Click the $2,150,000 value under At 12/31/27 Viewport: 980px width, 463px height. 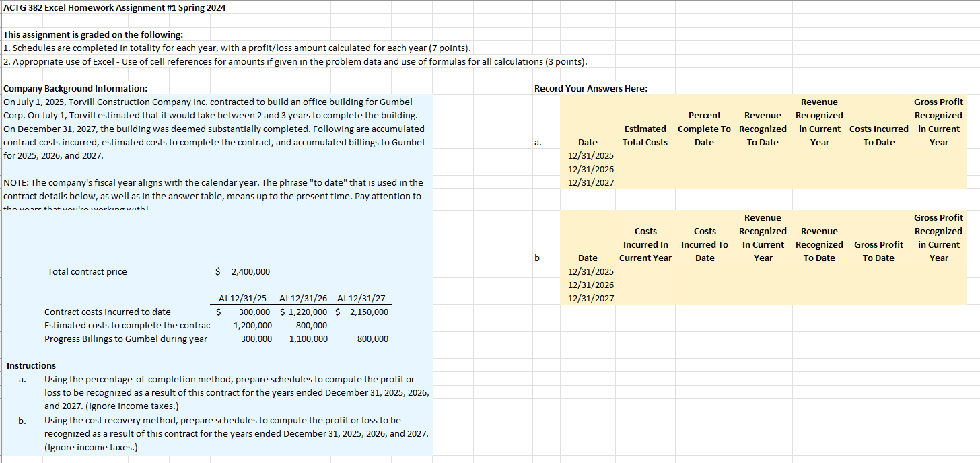point(370,312)
